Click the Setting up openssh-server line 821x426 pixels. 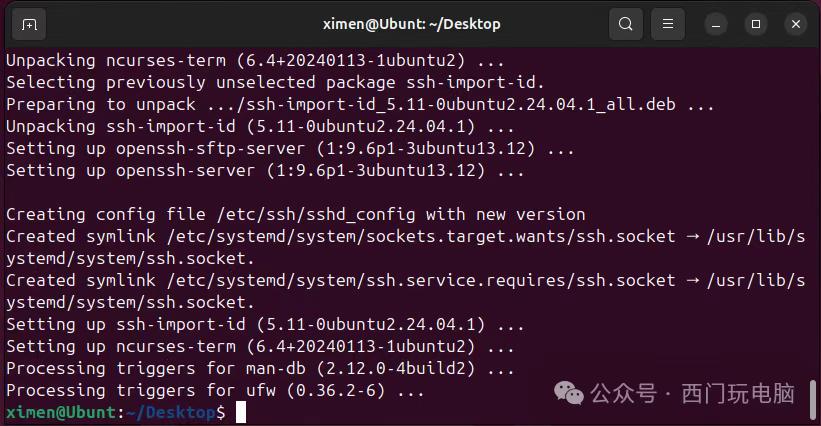coord(265,171)
